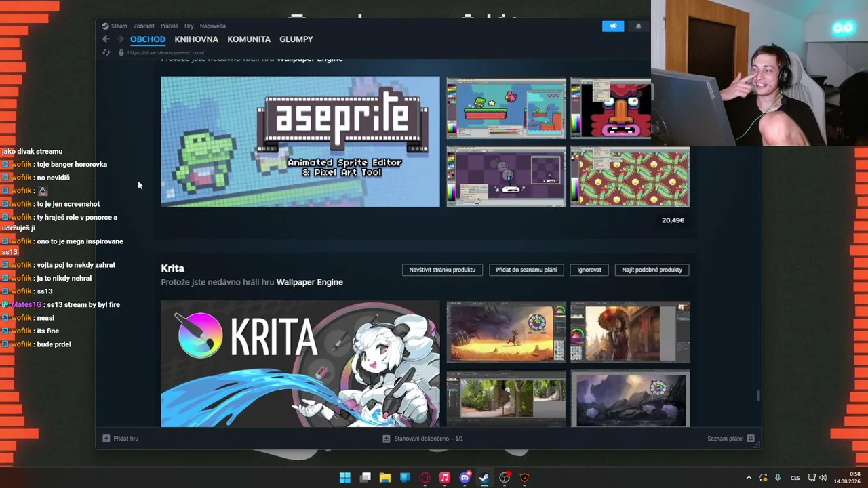Open the Krita girl with umbrella screenshot
The image size is (868, 488).
[630, 332]
